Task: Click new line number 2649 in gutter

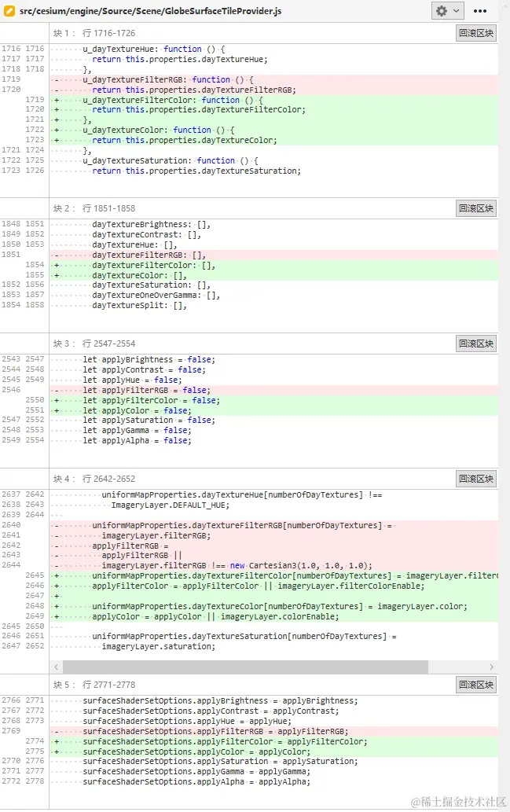Action: coord(35,615)
